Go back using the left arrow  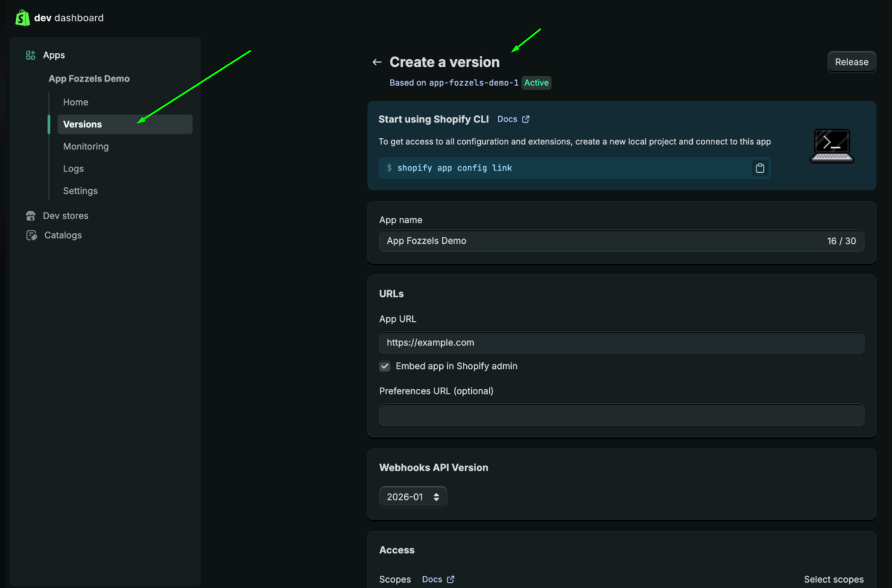click(x=377, y=62)
